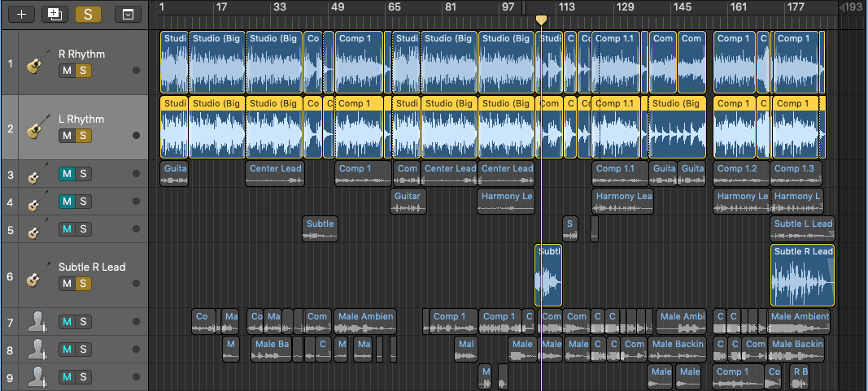Unsolo the L Rhythm track

pos(83,136)
